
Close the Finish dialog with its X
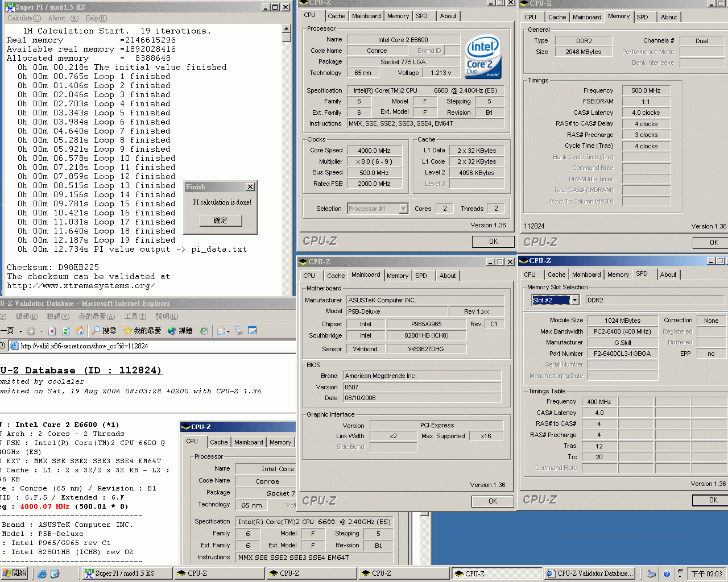250,186
